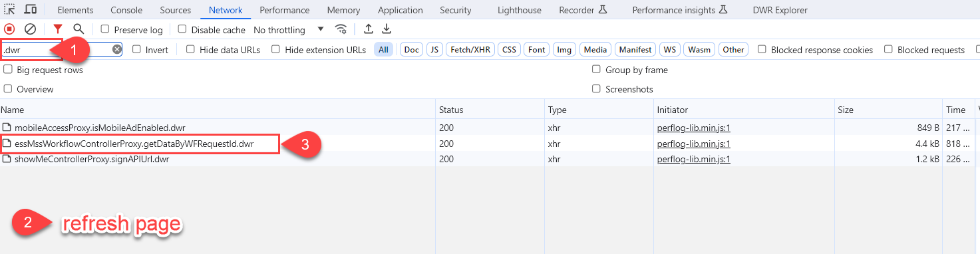Sort by the Size column header
This screenshot has height=254, width=980.
tap(889, 110)
